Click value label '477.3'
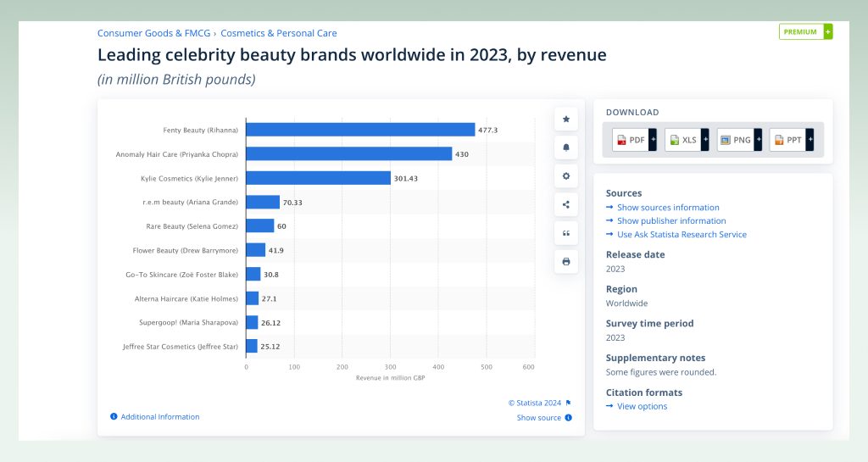 [487, 130]
